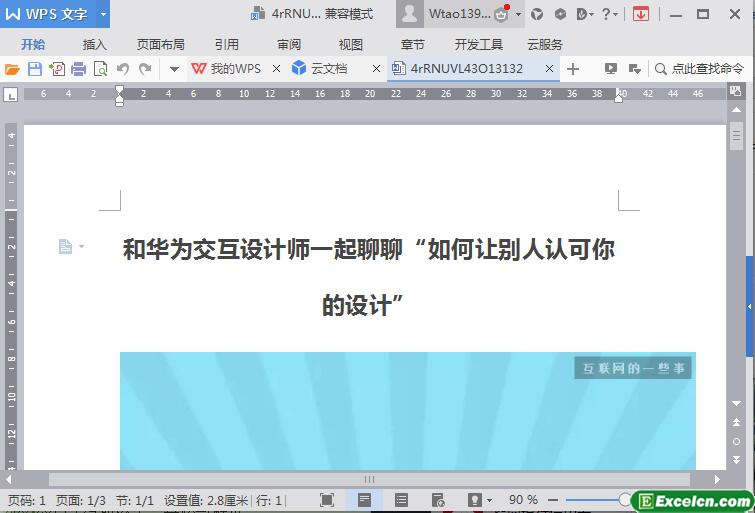Click the next page double-arrow button
This screenshot has width=755, height=513.
[x=736, y=460]
